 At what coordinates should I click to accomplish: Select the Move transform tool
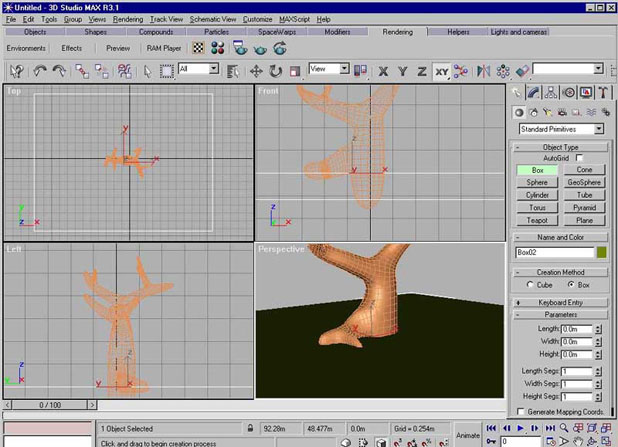[256, 71]
